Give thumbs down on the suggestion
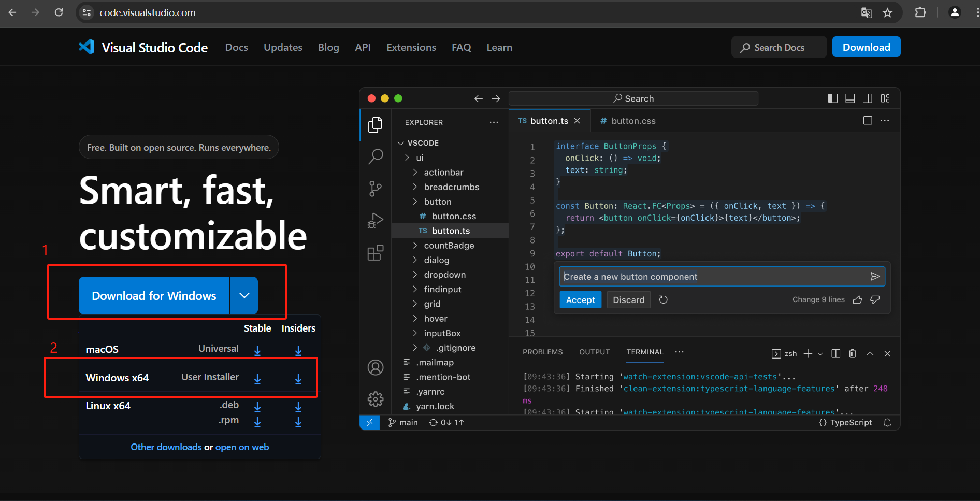 [875, 300]
